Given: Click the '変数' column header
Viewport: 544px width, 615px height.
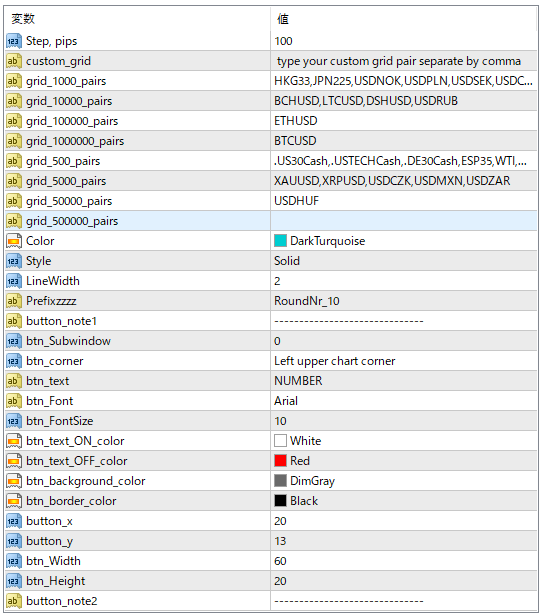Looking at the screenshot, I should (x=23, y=18).
